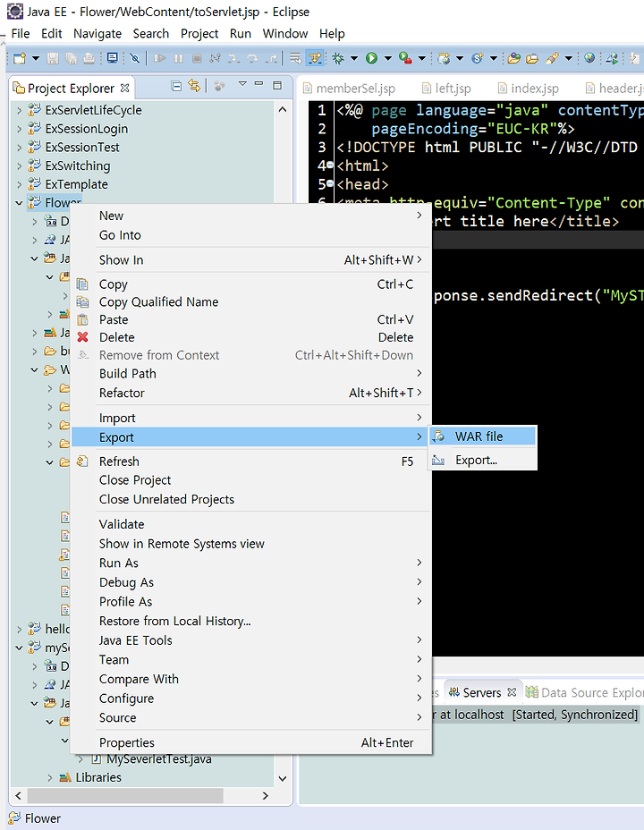
Task: Click the green Run button
Action: pos(371,58)
